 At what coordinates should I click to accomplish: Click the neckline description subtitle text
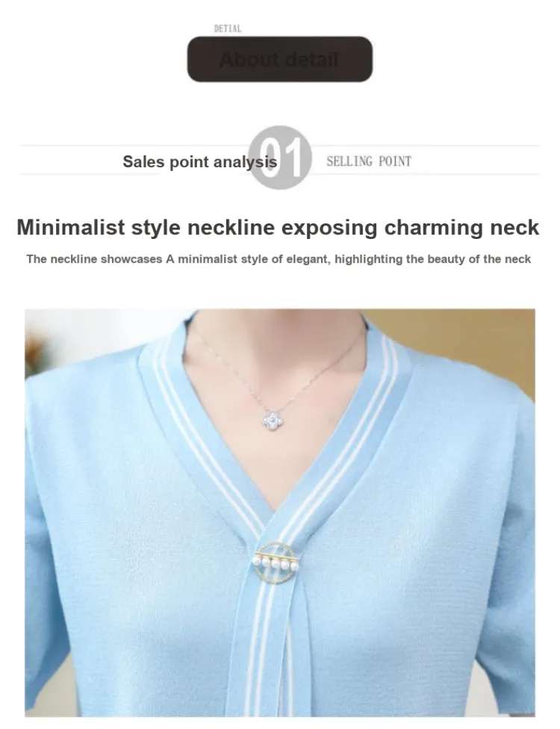point(279,259)
